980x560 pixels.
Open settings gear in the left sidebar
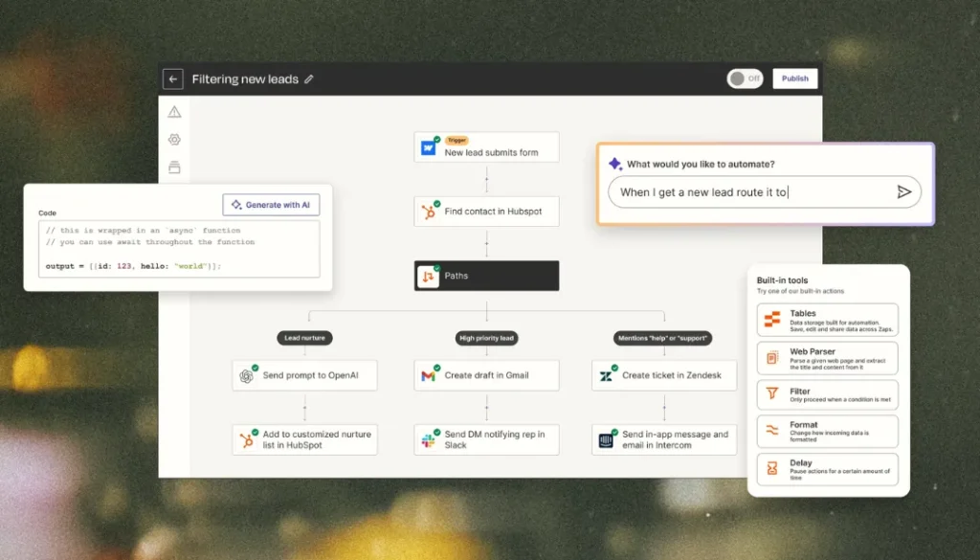174,140
